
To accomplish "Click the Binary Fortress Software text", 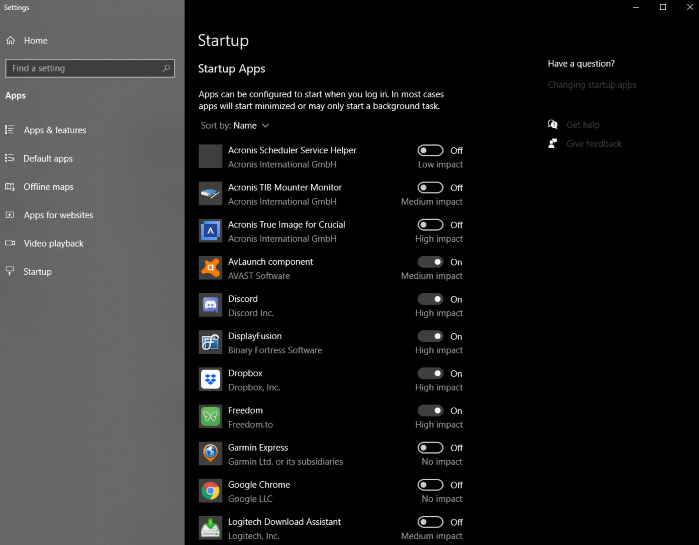I will click(275, 350).
